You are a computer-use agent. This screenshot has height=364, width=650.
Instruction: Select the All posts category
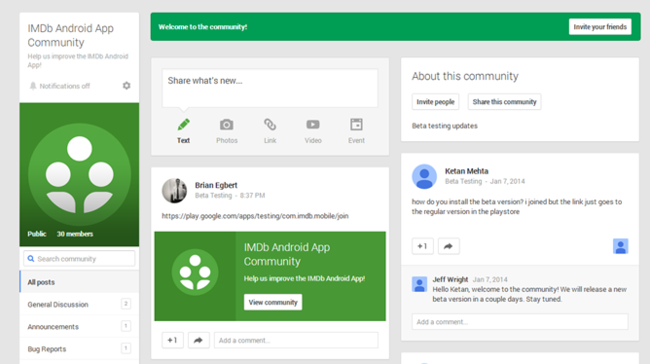pyautogui.click(x=79, y=282)
